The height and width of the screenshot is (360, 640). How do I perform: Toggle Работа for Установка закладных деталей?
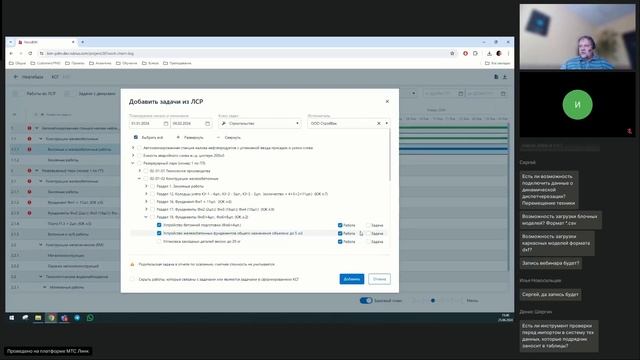[x=340, y=242]
